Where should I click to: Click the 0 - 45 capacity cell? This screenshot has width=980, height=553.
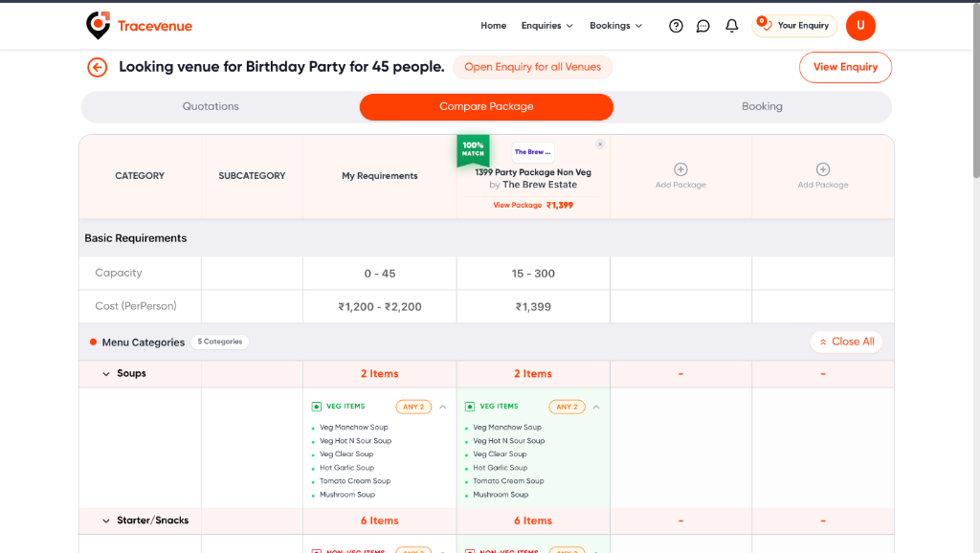point(379,273)
